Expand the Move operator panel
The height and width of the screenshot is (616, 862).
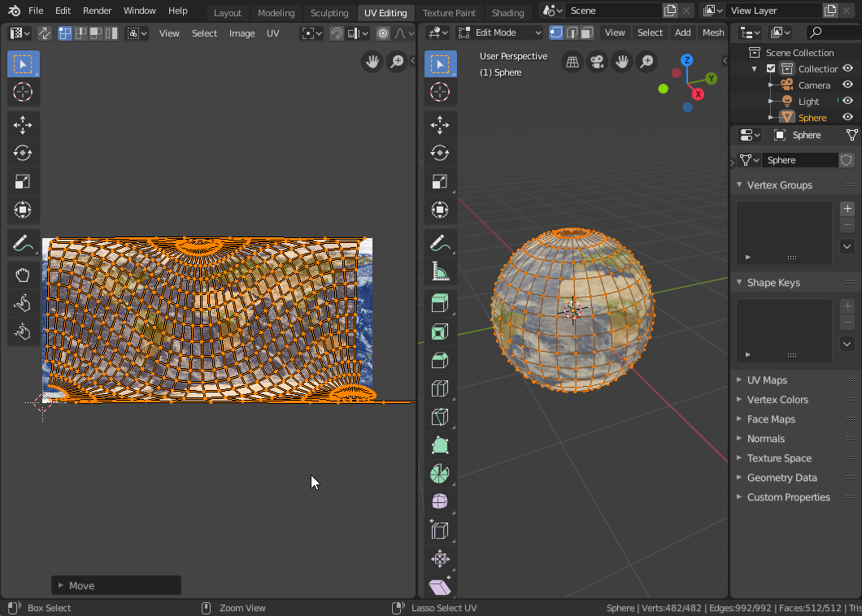click(x=116, y=585)
